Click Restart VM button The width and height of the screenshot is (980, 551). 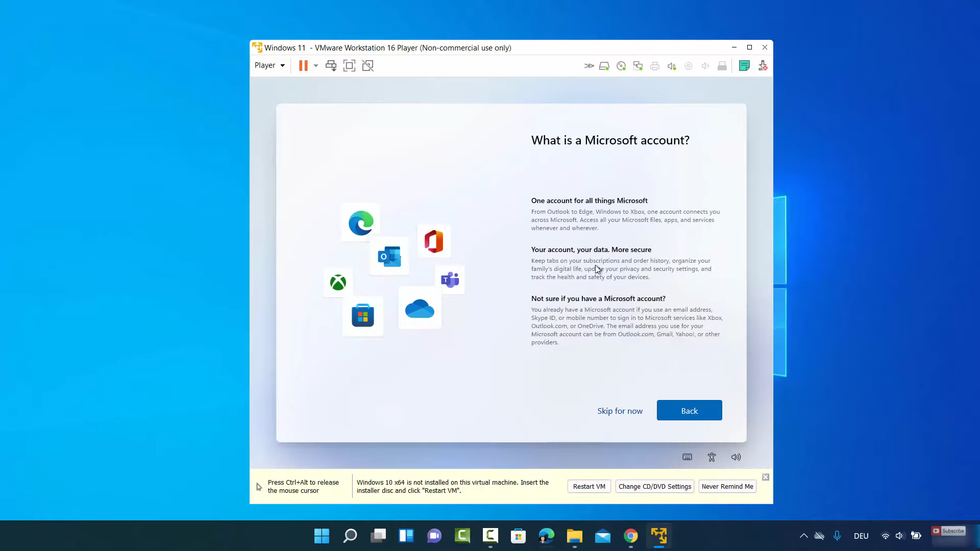click(x=589, y=486)
